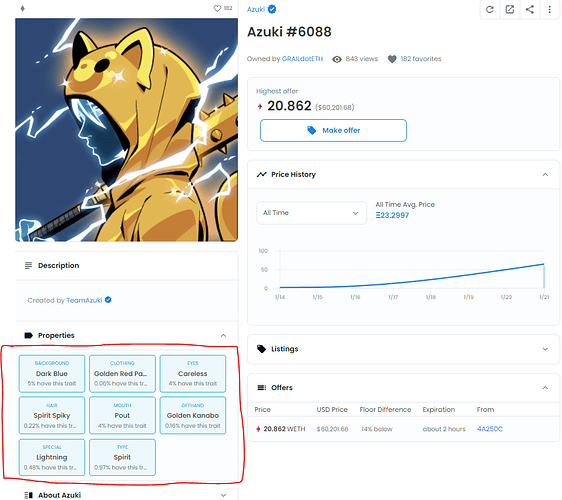Click the eye icon beside 843 views
The width and height of the screenshot is (562, 500).
click(x=337, y=59)
